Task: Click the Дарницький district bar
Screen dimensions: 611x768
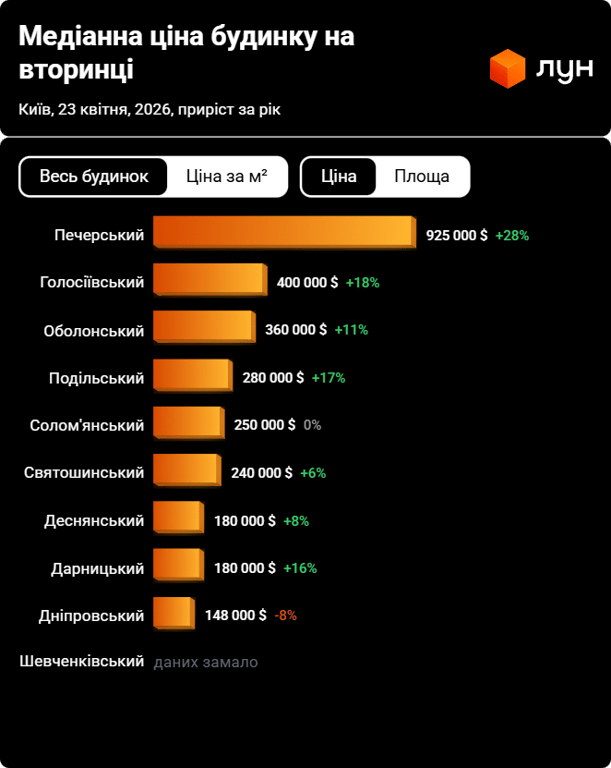Action: 178,568
